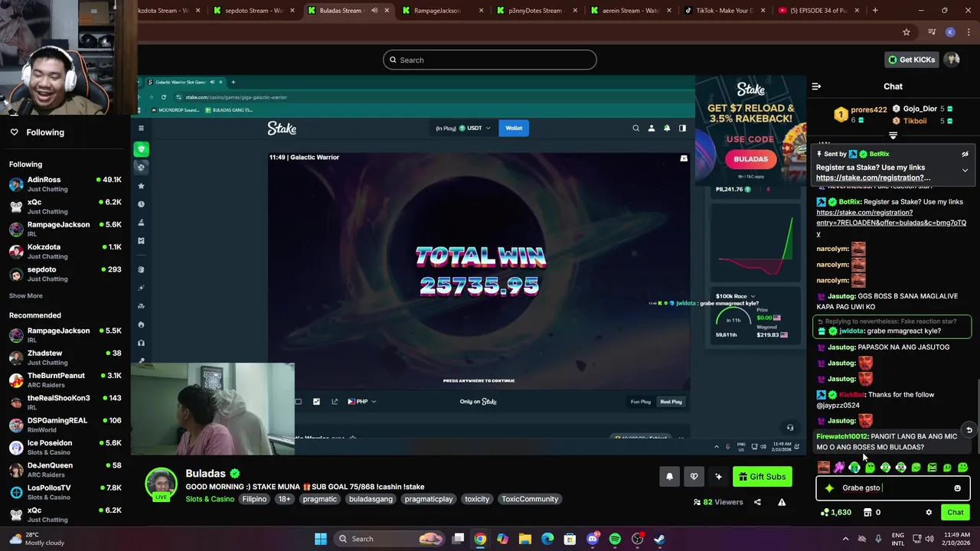The width and height of the screenshot is (980, 551).
Task: Expand Show More in following list
Action: (26, 296)
